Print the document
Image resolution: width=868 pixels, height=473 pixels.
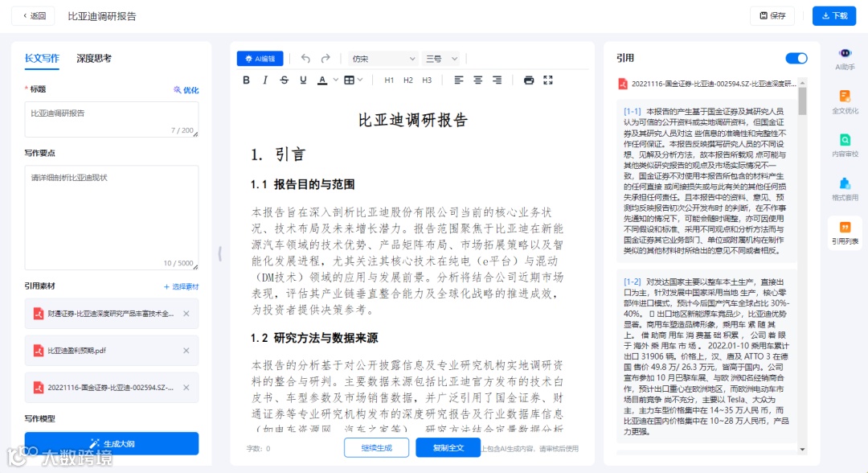[529, 80]
